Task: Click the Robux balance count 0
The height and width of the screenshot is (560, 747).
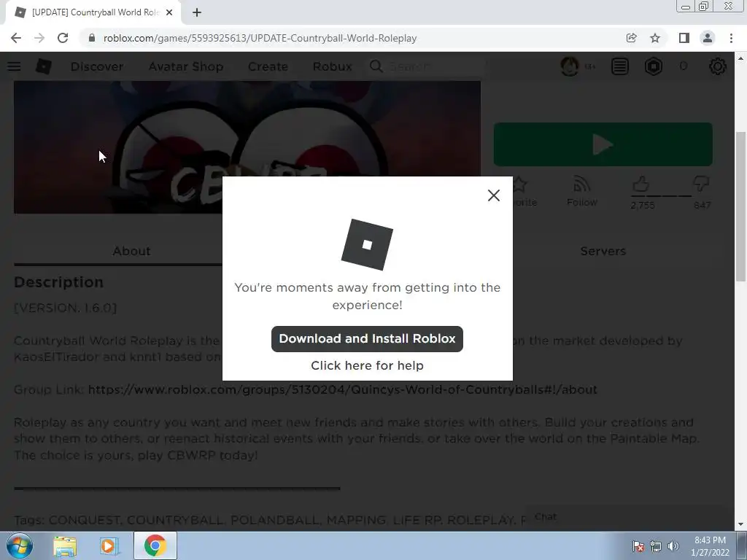Action: click(684, 66)
